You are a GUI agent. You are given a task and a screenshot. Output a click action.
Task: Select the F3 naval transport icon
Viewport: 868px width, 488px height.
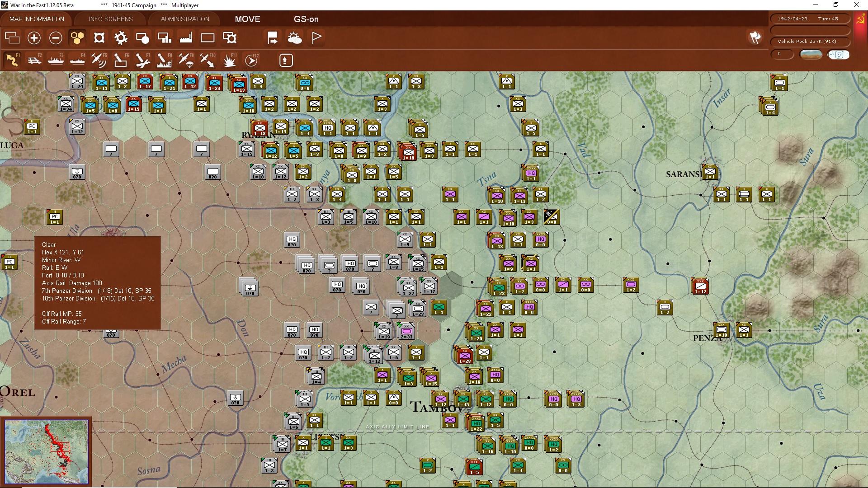coord(56,60)
